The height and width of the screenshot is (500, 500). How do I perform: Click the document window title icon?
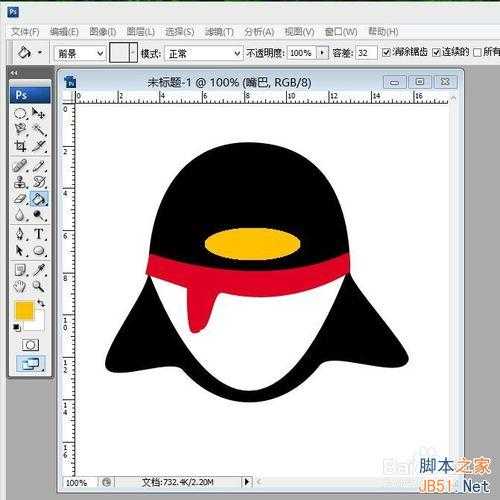(70, 82)
